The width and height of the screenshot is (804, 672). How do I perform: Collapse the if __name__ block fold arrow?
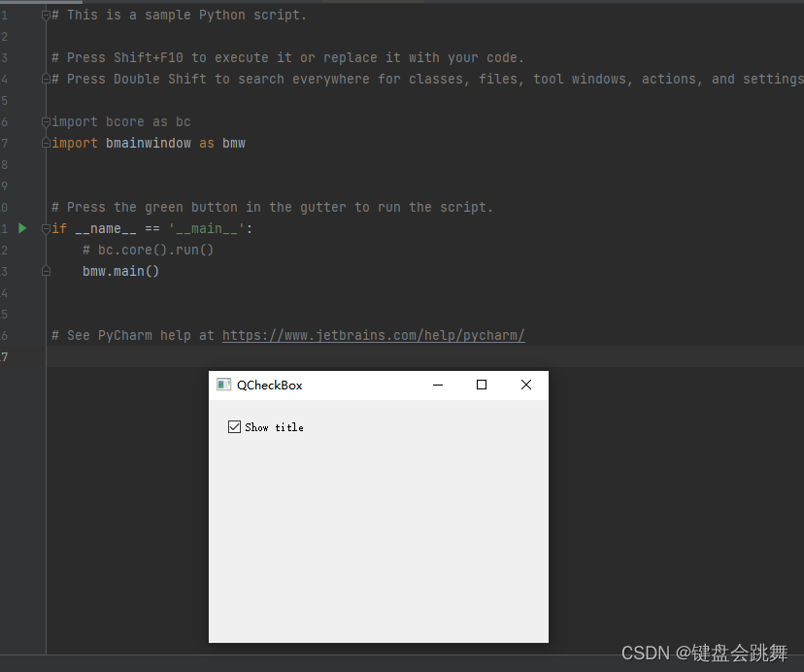pyautogui.click(x=45, y=228)
